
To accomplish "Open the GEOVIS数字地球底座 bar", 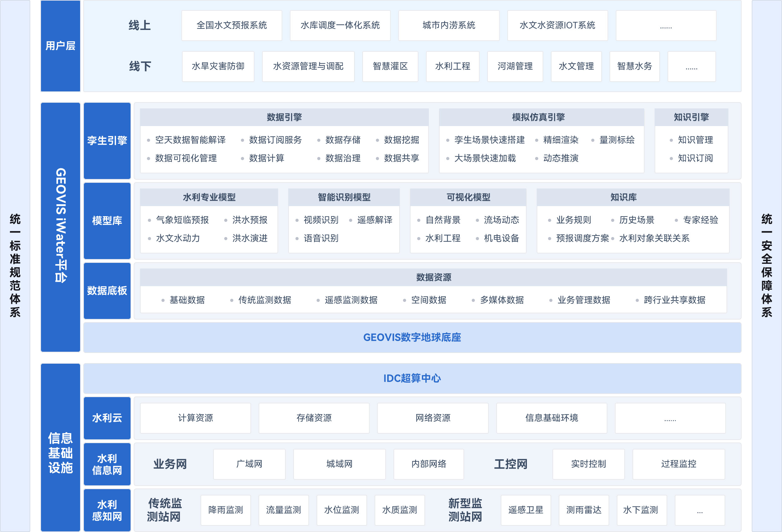I will tap(412, 338).
